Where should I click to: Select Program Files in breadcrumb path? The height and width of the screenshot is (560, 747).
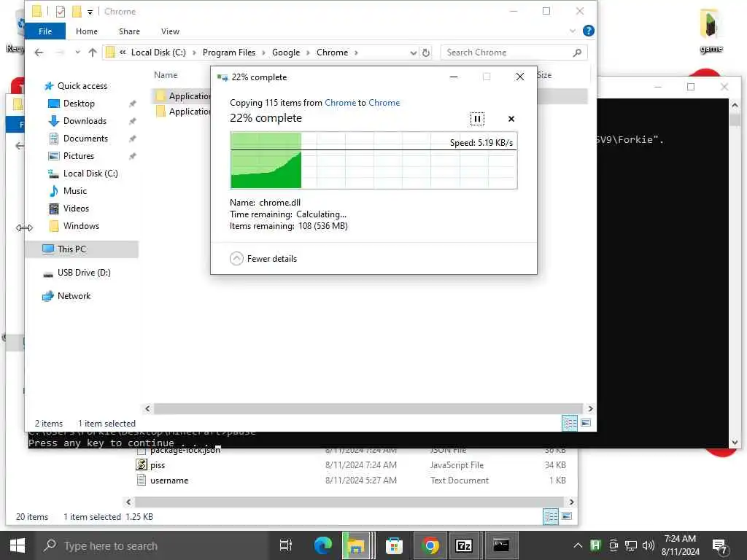[228, 52]
